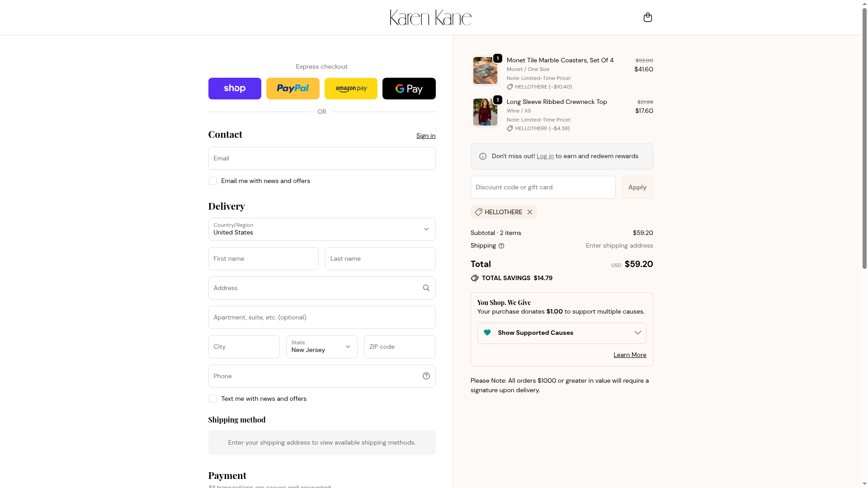This screenshot has height=488, width=868.
Task: Expand Show Supported Causes
Action: 561,333
